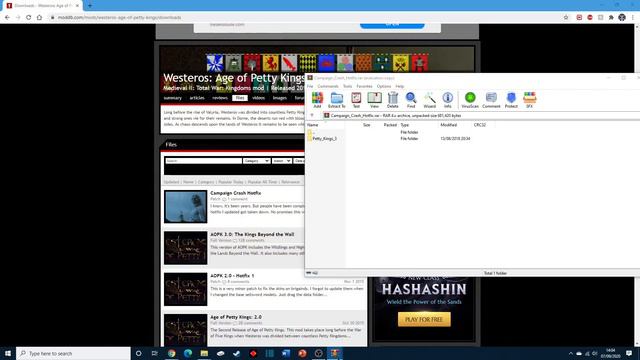Click WinRAR's Find magnifier icon

tap(411, 100)
